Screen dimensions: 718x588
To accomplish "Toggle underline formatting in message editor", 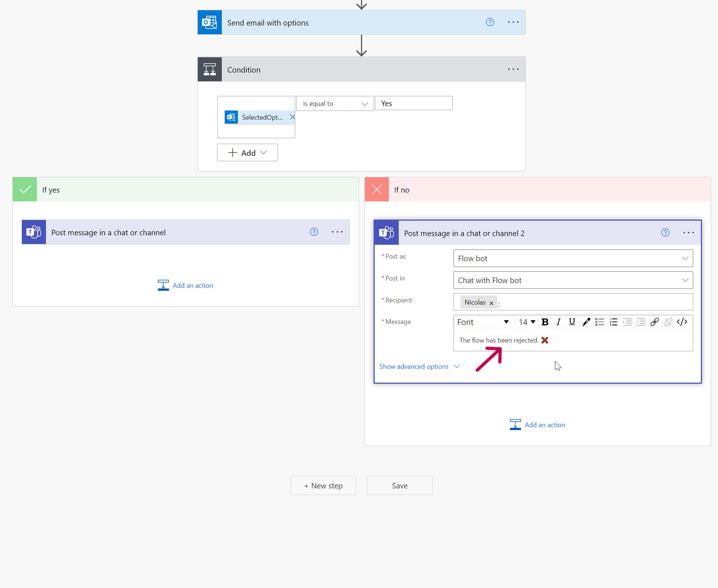I will tap(572, 322).
